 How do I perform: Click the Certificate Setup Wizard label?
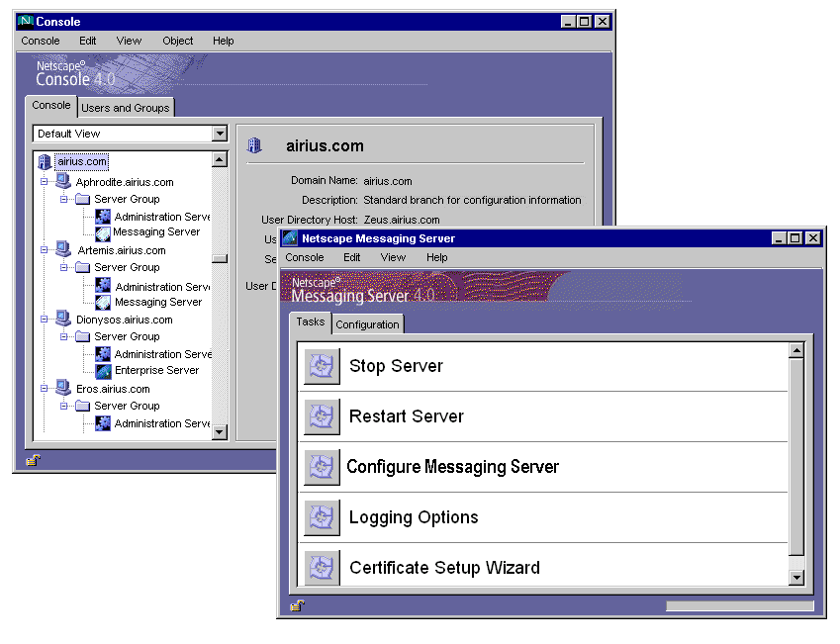[x=444, y=568]
